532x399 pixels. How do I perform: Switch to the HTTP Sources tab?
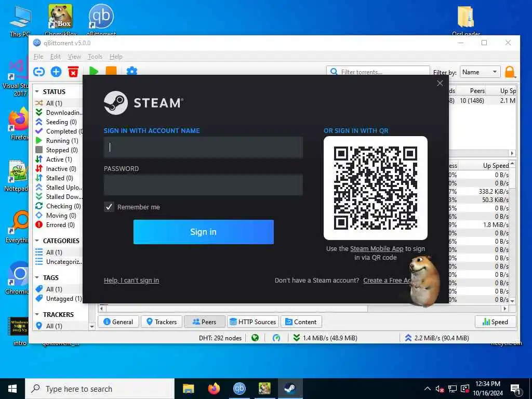tap(253, 322)
